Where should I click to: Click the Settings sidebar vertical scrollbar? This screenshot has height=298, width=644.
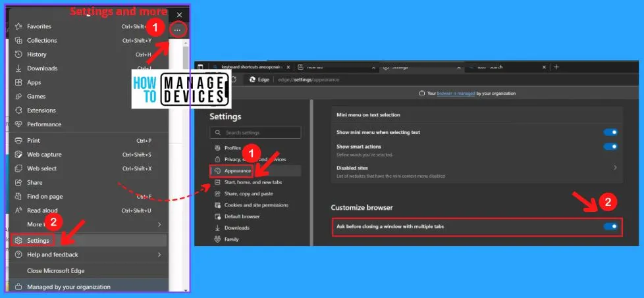(311, 172)
